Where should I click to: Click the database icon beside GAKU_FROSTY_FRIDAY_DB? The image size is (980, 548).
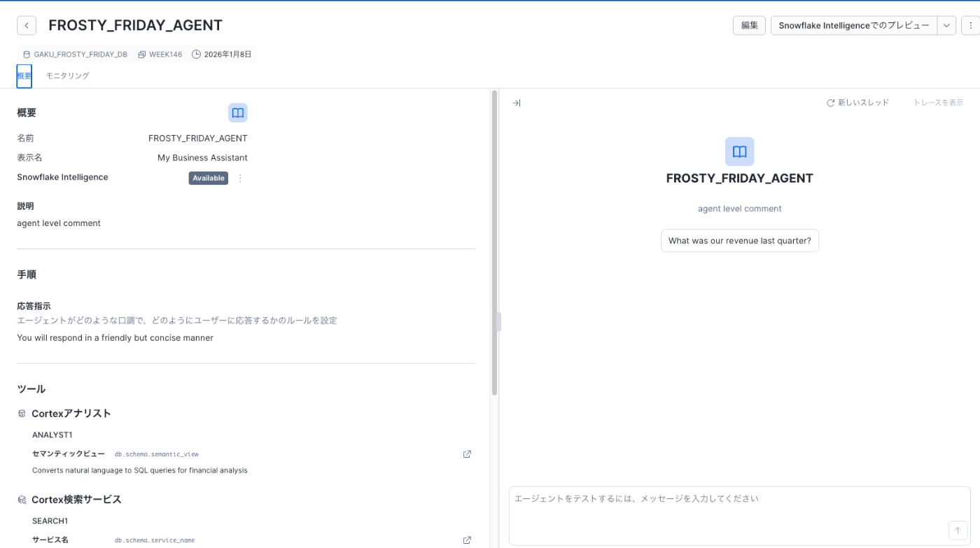(27, 55)
